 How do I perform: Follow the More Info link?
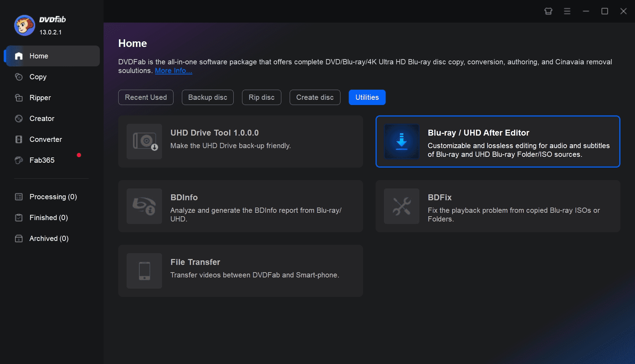(173, 71)
